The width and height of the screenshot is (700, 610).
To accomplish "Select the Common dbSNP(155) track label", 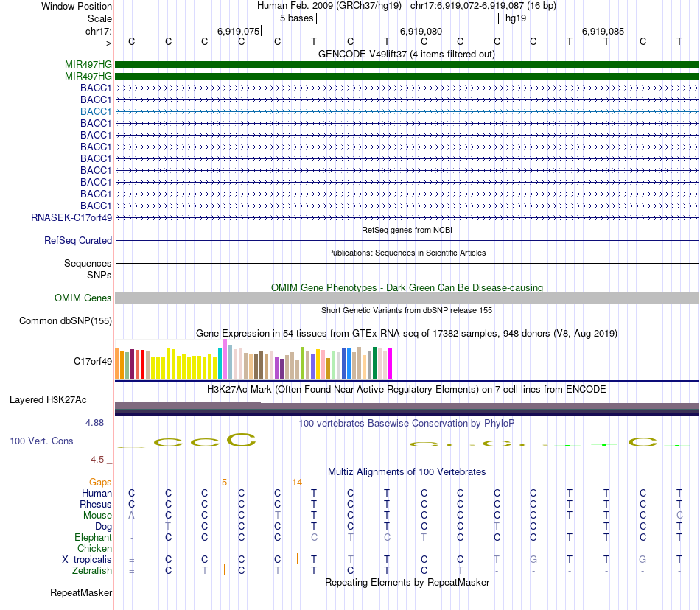I will point(66,321).
